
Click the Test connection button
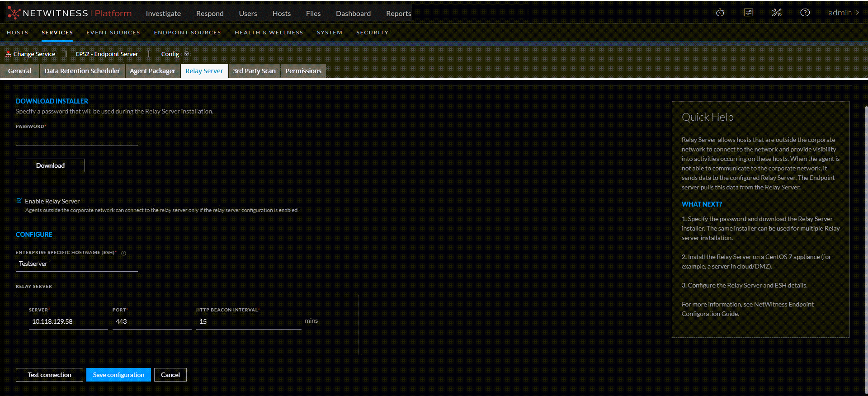click(49, 375)
